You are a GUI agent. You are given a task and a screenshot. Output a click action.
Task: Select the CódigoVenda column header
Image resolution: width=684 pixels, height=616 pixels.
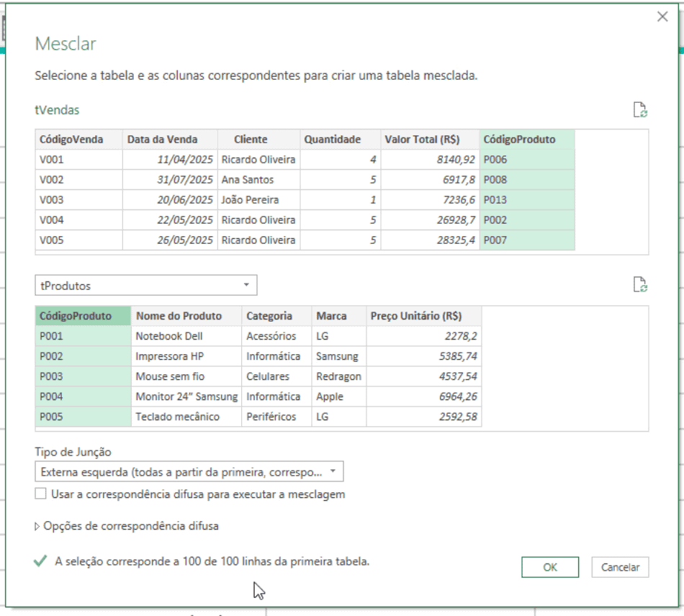[78, 140]
